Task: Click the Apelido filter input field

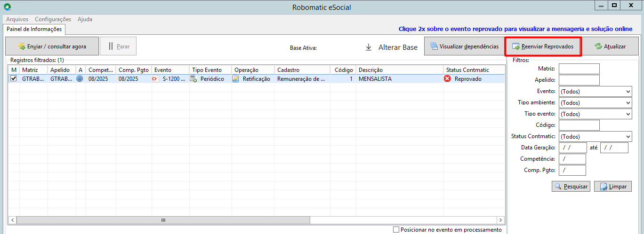Action: coord(579,80)
